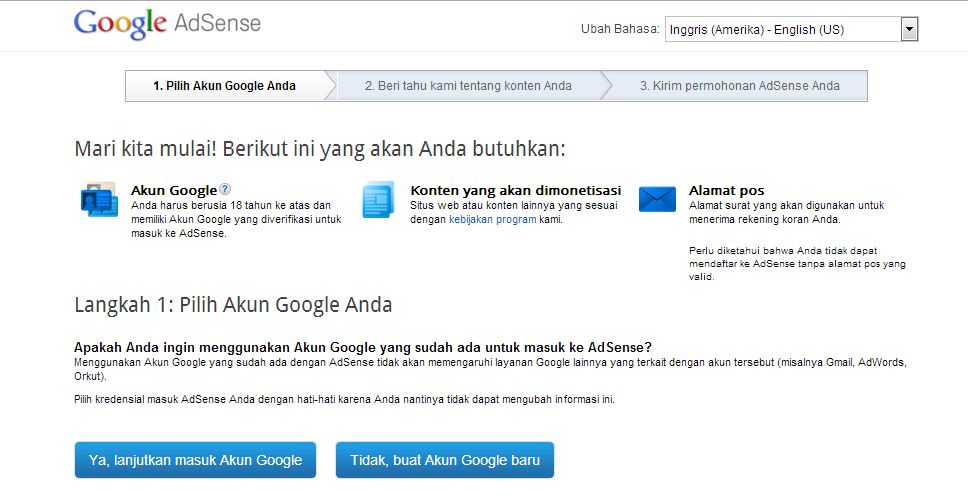Click Anda harus berusia 18 tahun text
The width and height of the screenshot is (968, 500).
coord(236,219)
